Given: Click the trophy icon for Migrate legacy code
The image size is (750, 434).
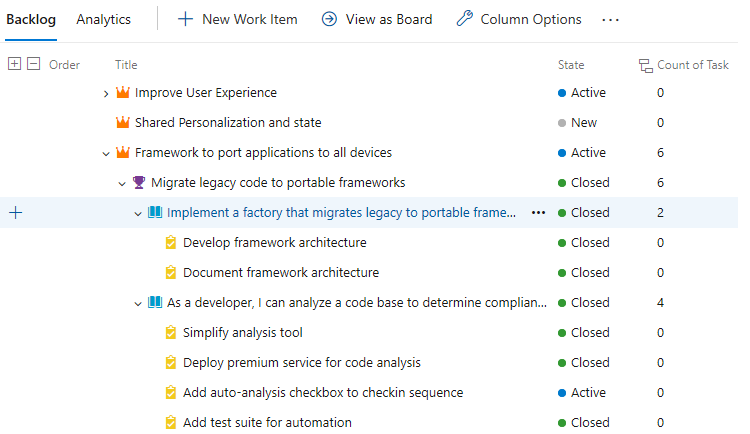Looking at the screenshot, I should pos(139,182).
